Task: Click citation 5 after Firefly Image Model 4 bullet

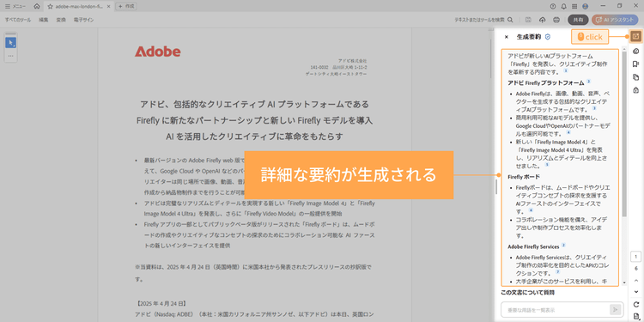Action: 547,164
